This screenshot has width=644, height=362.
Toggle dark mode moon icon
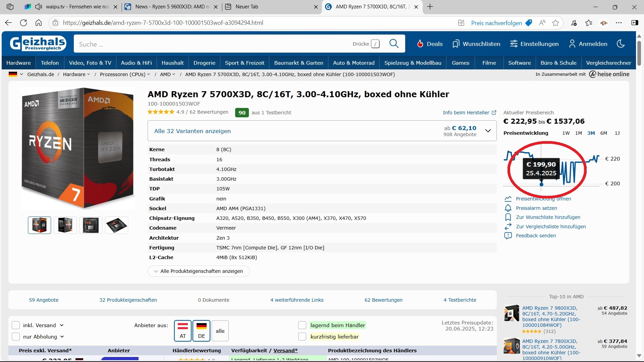coord(621,44)
